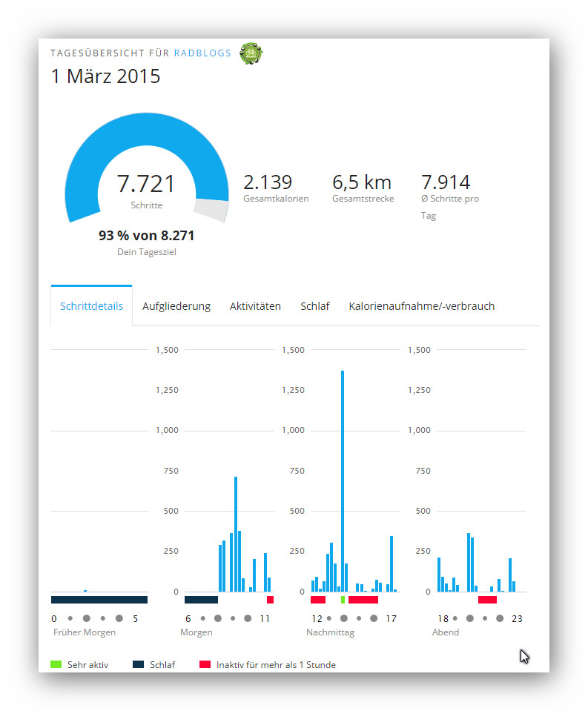Click the 7.721 Schritte count
Viewport: 588px width, 711px height.
click(x=146, y=184)
